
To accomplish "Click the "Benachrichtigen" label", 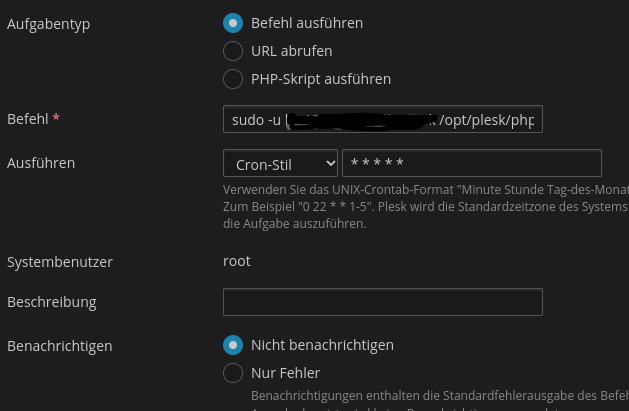I will (x=59, y=346).
